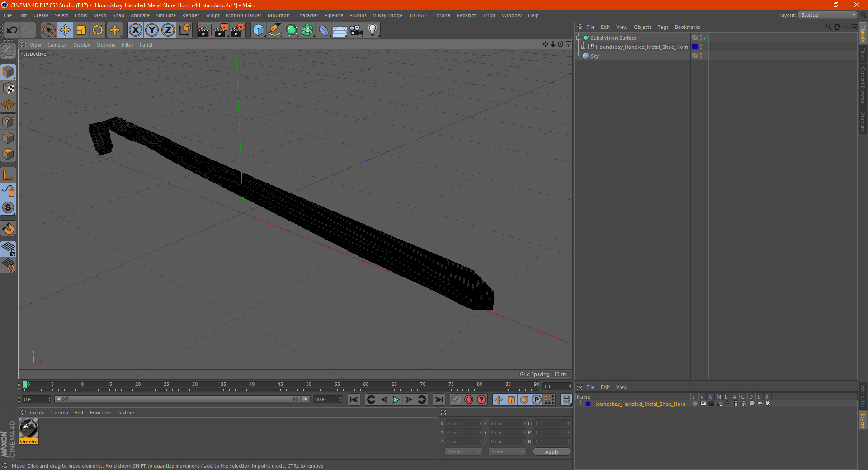Screen dimensions: 868x470
Task: Activate the Scale tool
Action: 81,30
